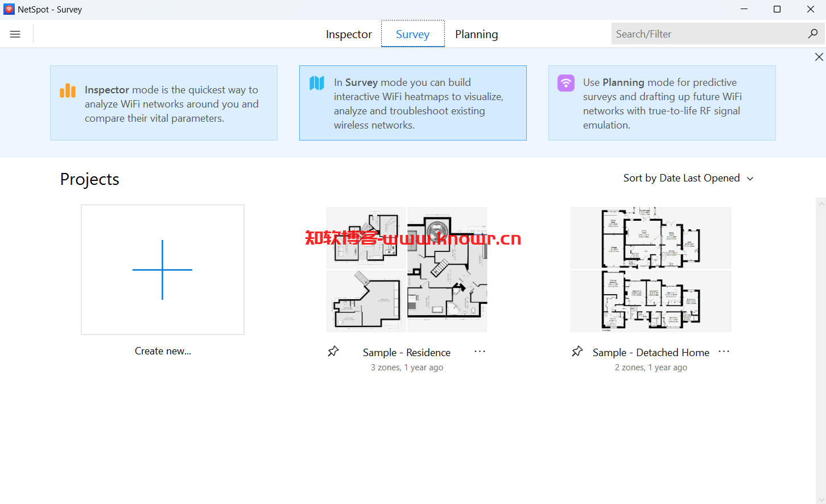
Task: Expand the Sort by Date Last Opened dropdown
Action: pos(688,178)
